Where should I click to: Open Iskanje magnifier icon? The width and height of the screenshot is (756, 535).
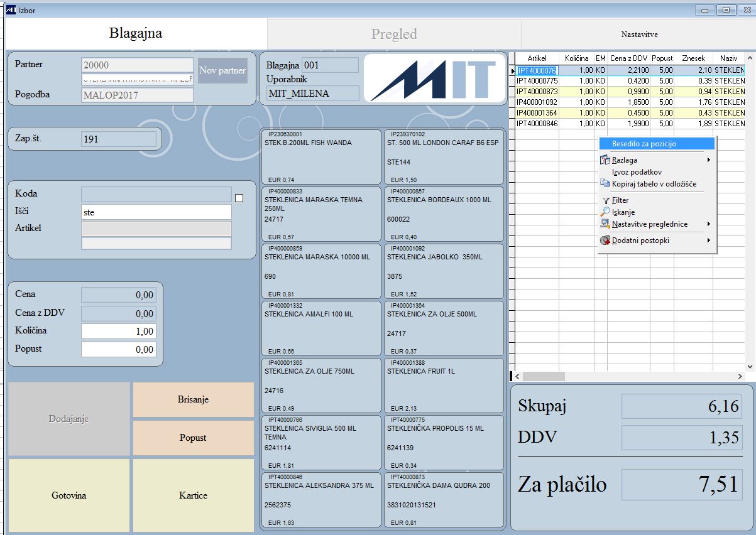[605, 212]
